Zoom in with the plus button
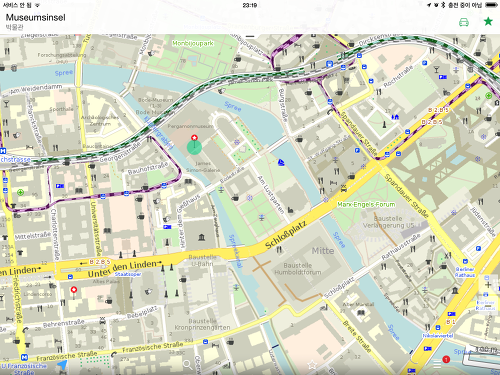The width and height of the screenshot is (500, 375). [488, 284]
